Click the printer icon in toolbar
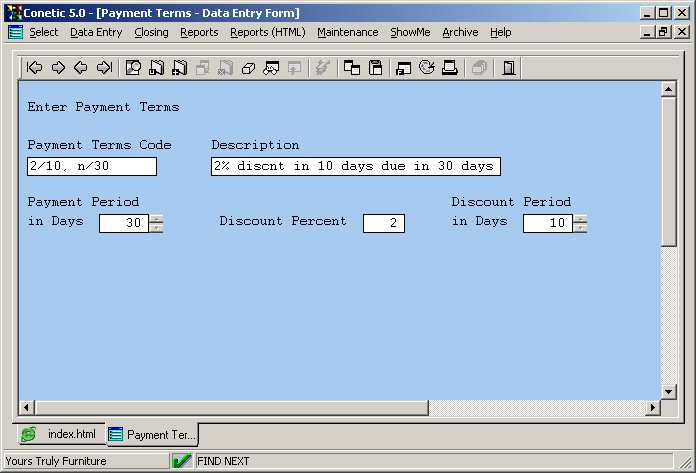 point(450,68)
